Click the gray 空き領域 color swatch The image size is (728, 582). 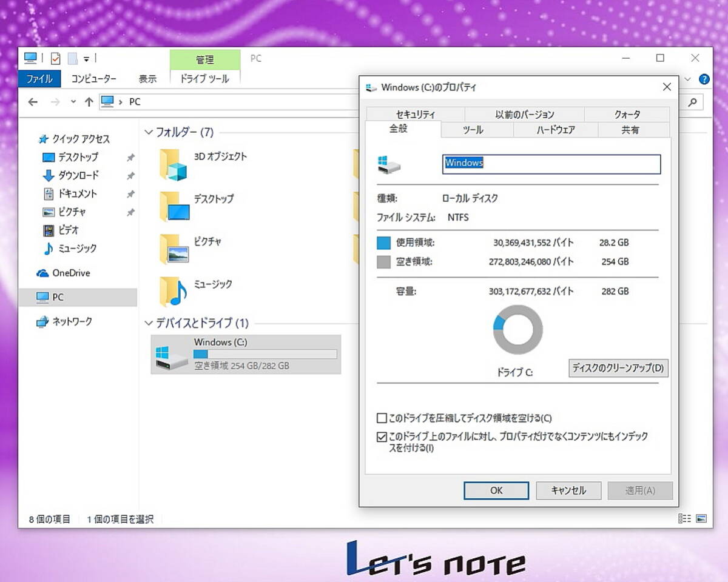[x=383, y=262]
